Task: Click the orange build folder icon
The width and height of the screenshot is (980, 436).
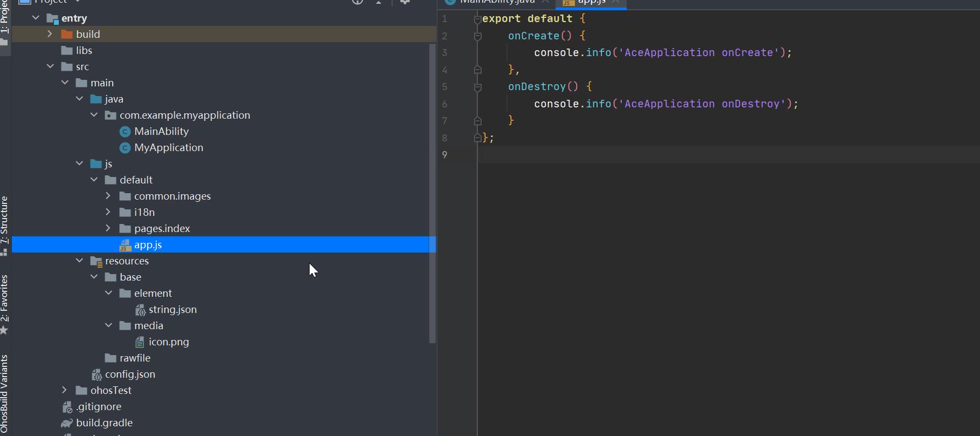Action: point(67,34)
